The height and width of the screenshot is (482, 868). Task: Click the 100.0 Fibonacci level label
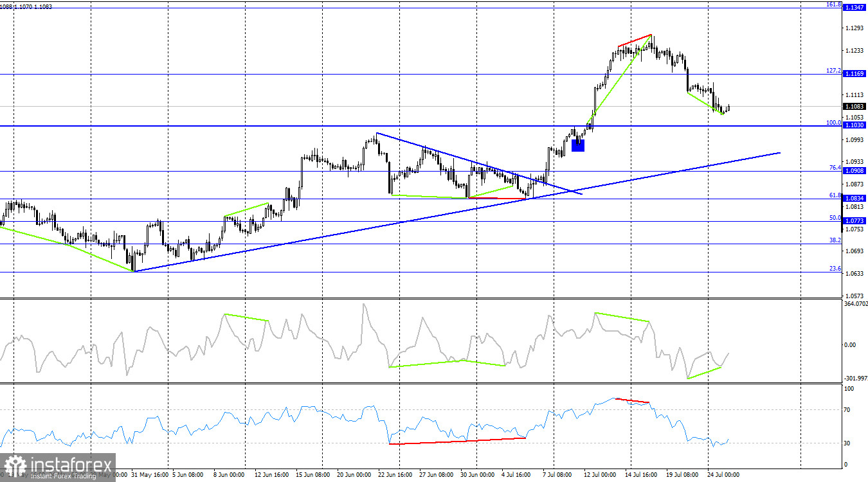(833, 123)
